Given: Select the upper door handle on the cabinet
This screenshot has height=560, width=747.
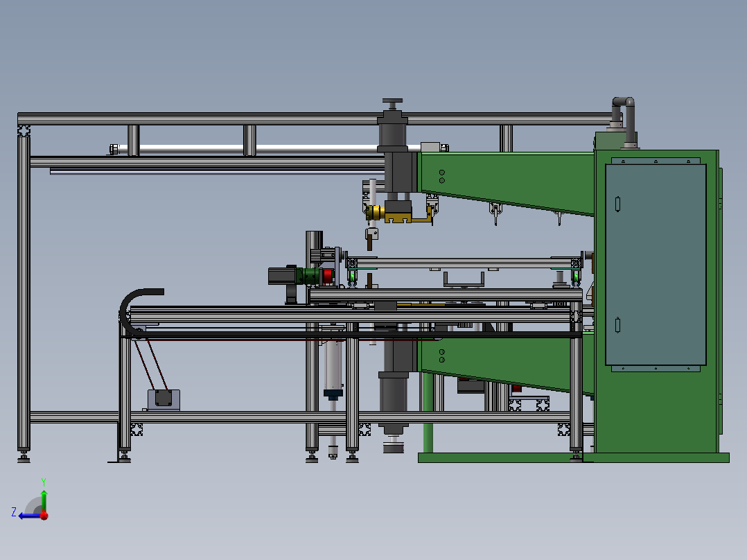Looking at the screenshot, I should click(617, 204).
